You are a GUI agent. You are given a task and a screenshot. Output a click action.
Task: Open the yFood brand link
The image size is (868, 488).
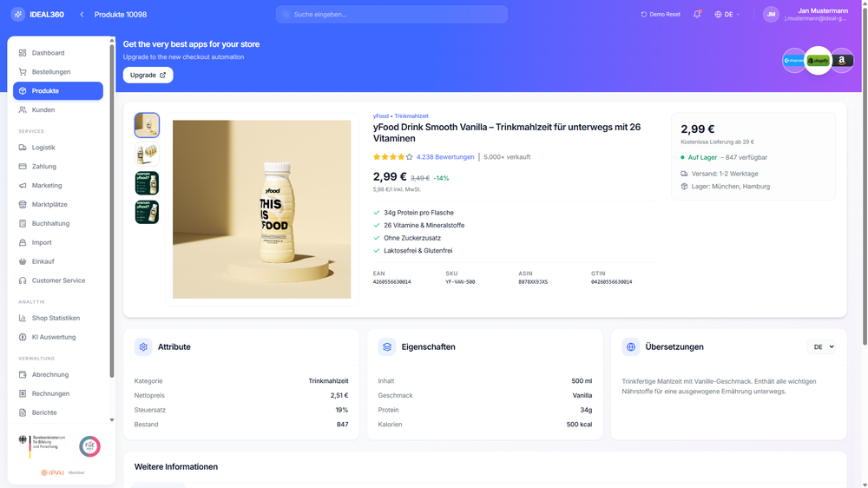pos(381,115)
